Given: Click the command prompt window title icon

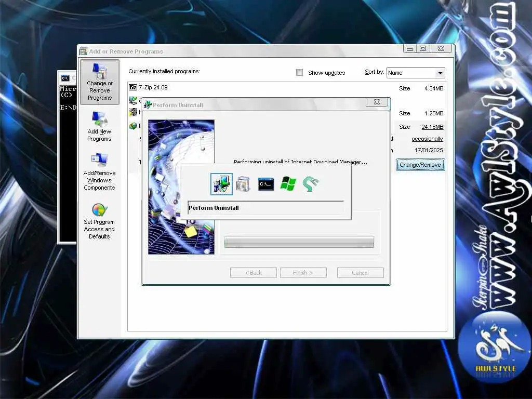Looking at the screenshot, I should tap(65, 78).
